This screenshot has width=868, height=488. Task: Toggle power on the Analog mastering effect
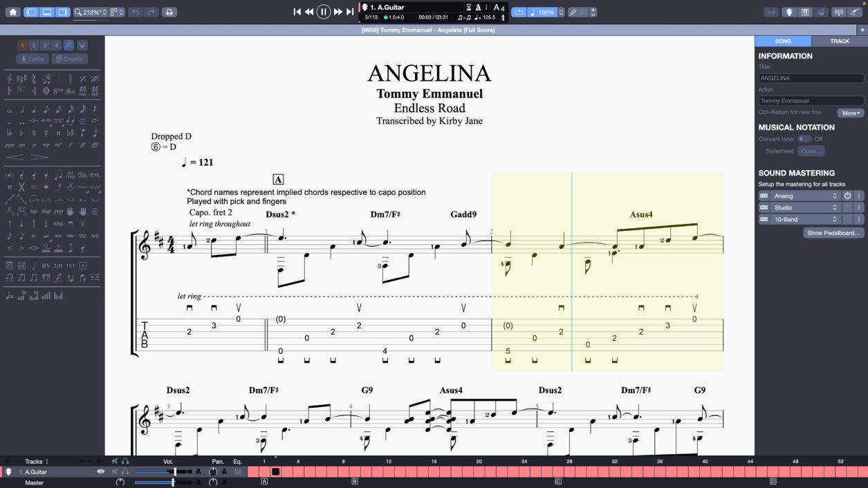pyautogui.click(x=848, y=197)
